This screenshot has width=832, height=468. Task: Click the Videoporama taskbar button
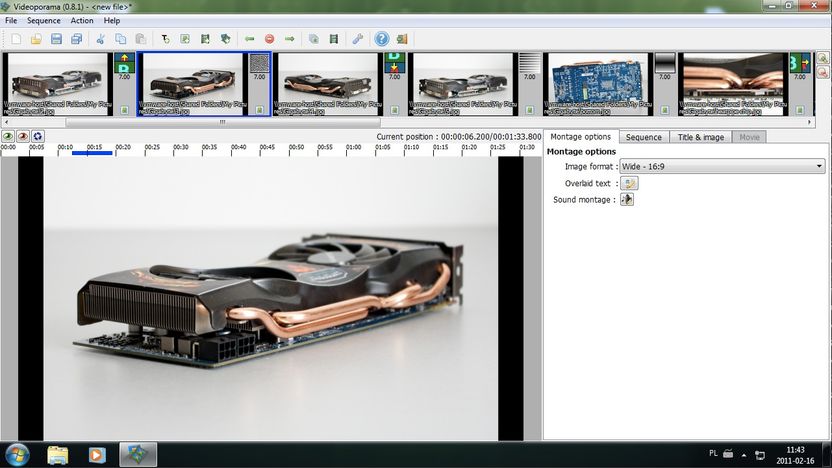point(138,455)
